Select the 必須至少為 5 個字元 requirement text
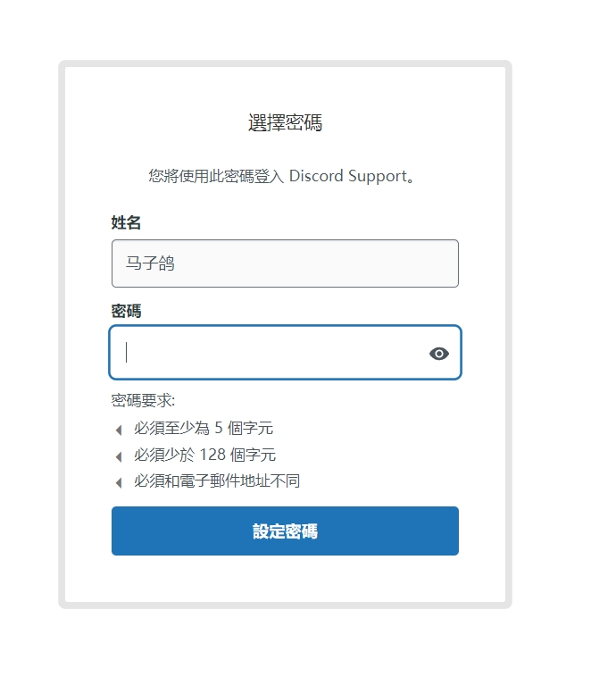This screenshot has width=616, height=677. tap(204, 429)
